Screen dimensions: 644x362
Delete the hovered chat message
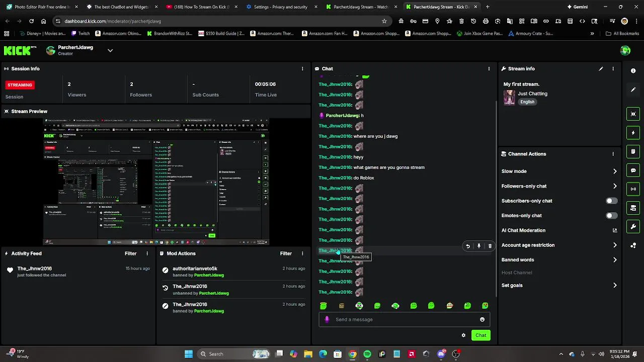[490, 246]
